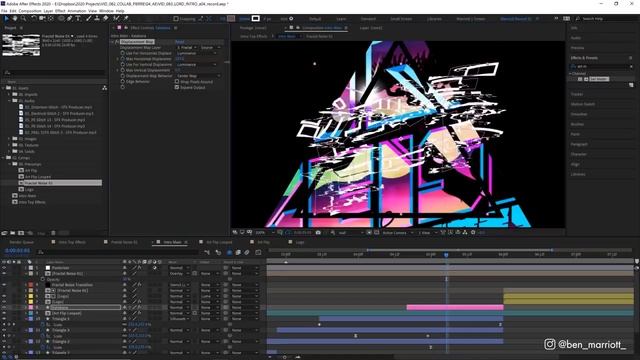Select the Puppet Pin tool
640x360 pixels.
coord(126,18)
